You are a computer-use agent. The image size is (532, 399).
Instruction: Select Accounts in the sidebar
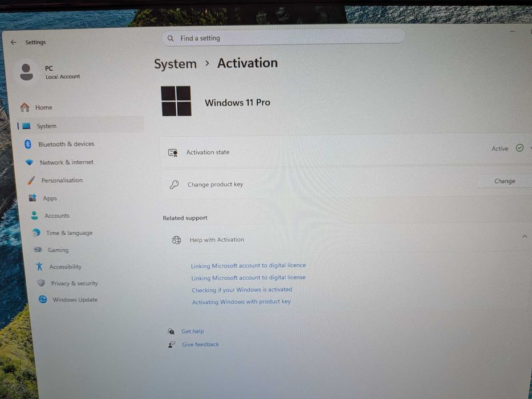point(57,215)
